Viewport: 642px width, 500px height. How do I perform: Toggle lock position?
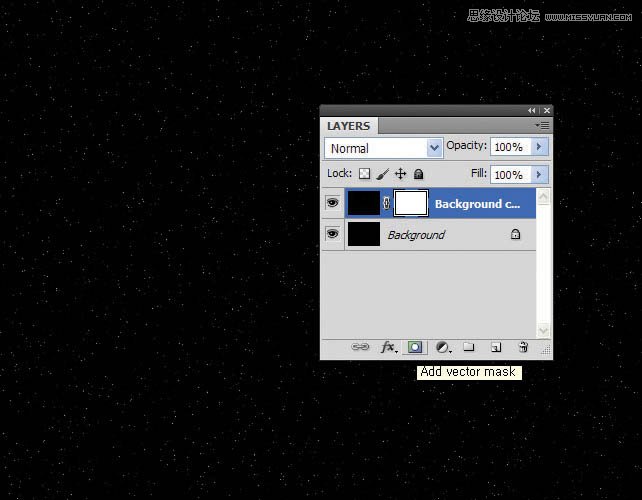[400, 174]
